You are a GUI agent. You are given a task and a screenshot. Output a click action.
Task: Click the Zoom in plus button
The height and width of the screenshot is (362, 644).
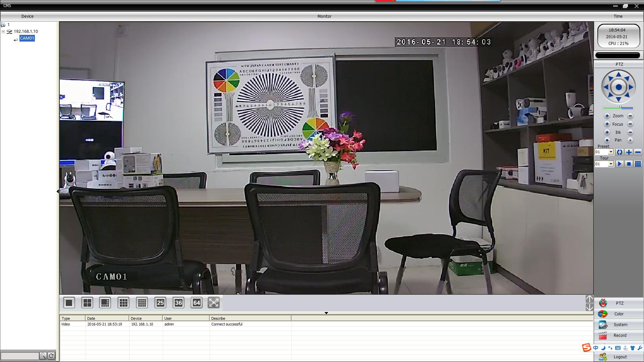[607, 116]
